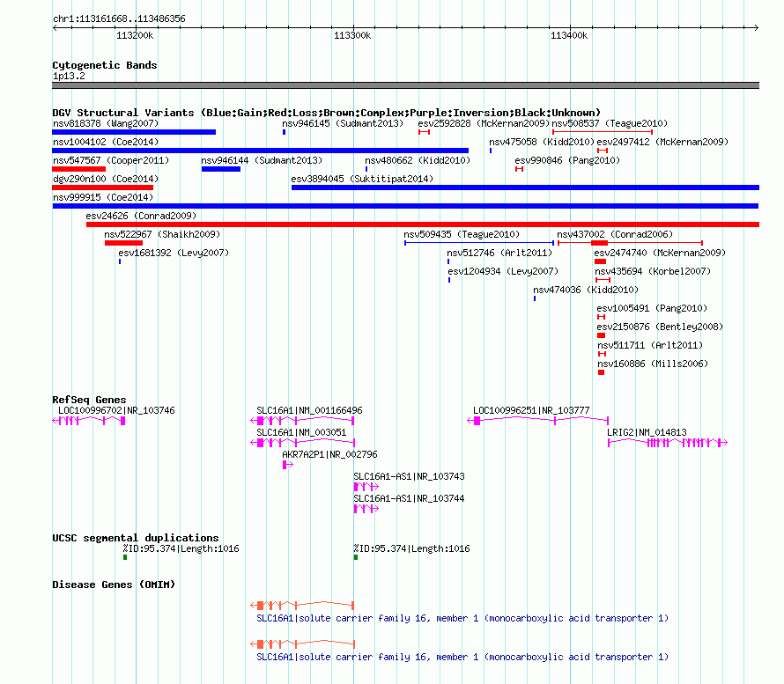Click the red bar of nsv547567 (Cooper2011)
The width and height of the screenshot is (784, 684).
[78, 169]
